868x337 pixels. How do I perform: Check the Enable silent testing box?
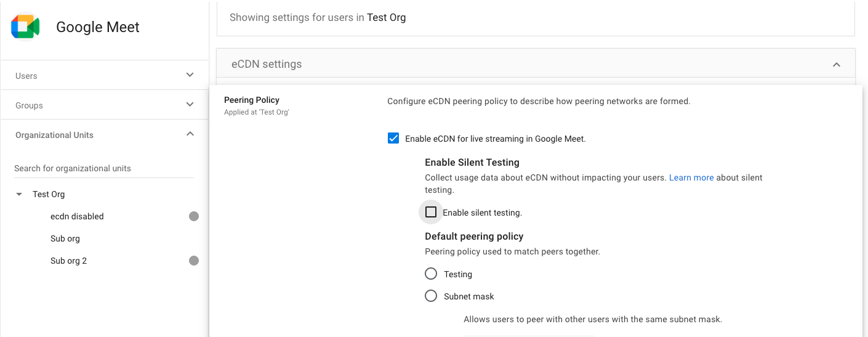click(x=431, y=213)
